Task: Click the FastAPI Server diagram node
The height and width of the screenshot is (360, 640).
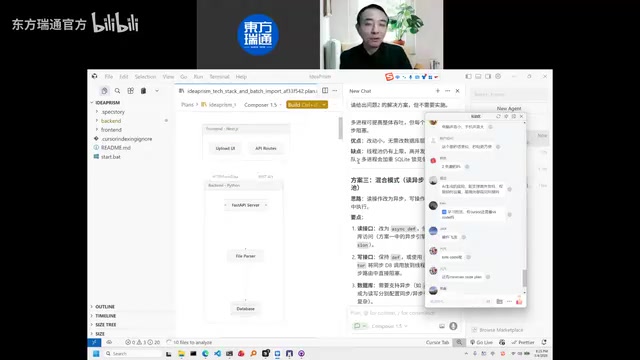Action: 245,205
